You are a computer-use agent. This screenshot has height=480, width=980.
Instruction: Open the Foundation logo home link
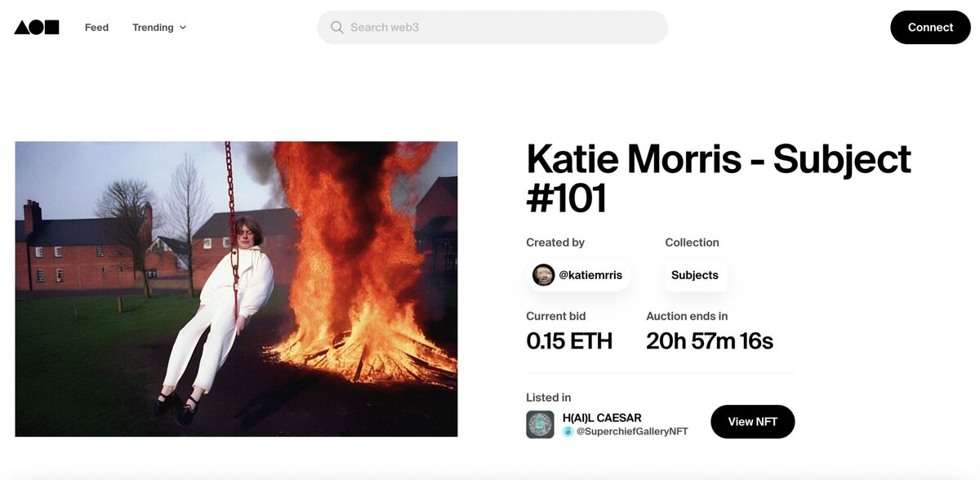pyautogui.click(x=37, y=27)
